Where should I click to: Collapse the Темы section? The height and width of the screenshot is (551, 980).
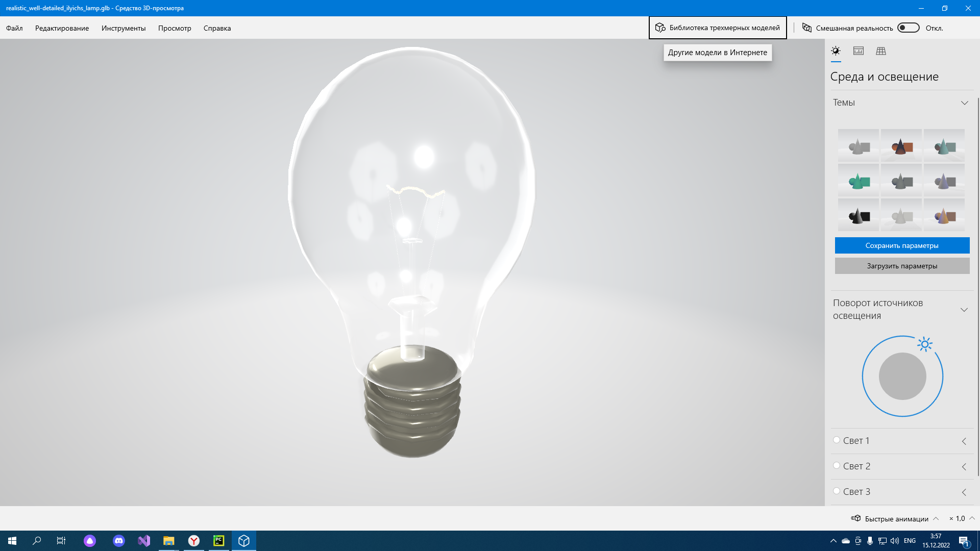pos(965,103)
